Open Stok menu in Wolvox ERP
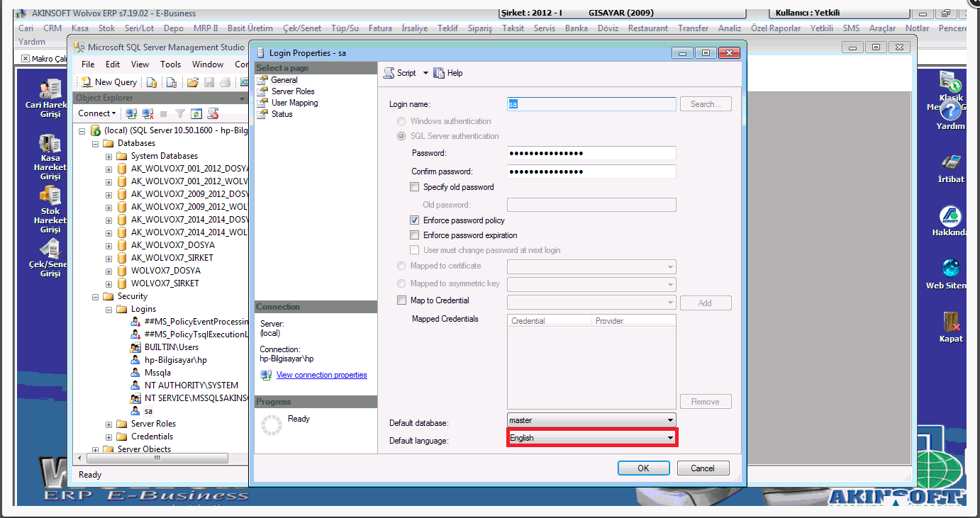Screen dimensions: 980x518 tap(106, 28)
